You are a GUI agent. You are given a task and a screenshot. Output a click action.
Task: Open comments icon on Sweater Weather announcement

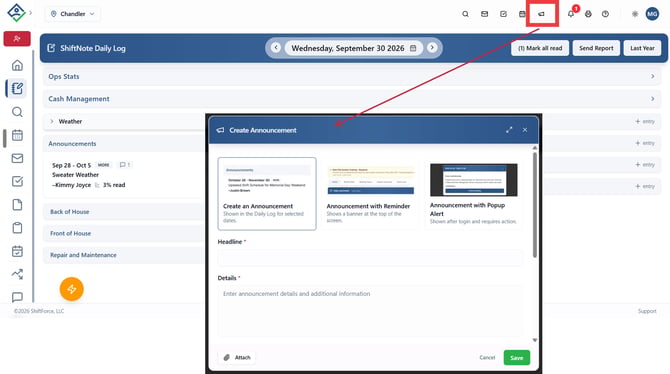(x=125, y=165)
